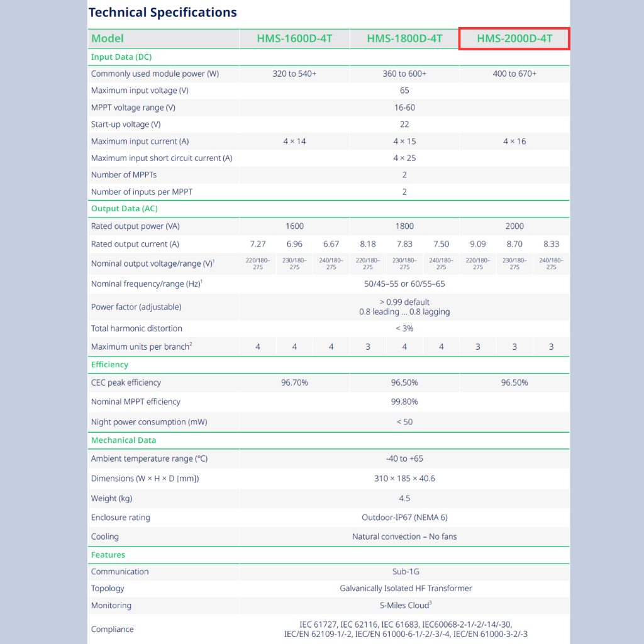The image size is (644, 644).
Task: Click the rated output current 6.67 cell
Action: [x=331, y=245]
